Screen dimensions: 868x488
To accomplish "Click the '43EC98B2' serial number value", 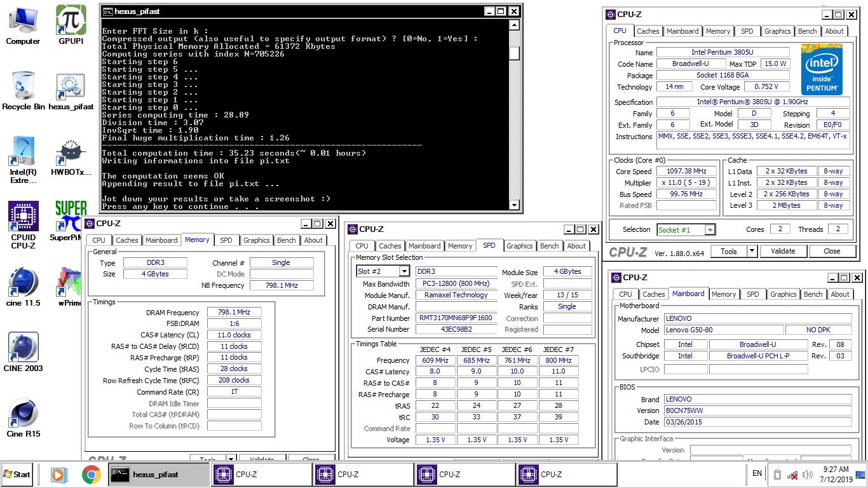I will coord(456,329).
